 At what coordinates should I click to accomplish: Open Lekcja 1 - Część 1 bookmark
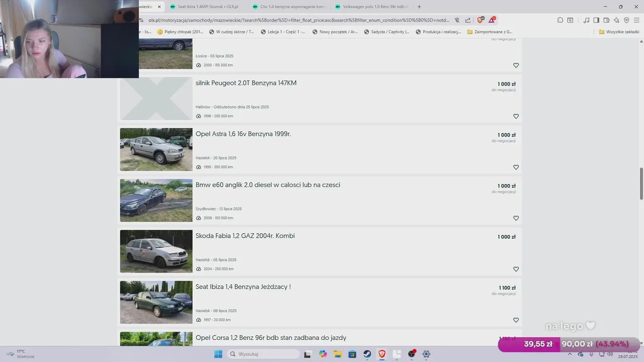tap(282, 32)
